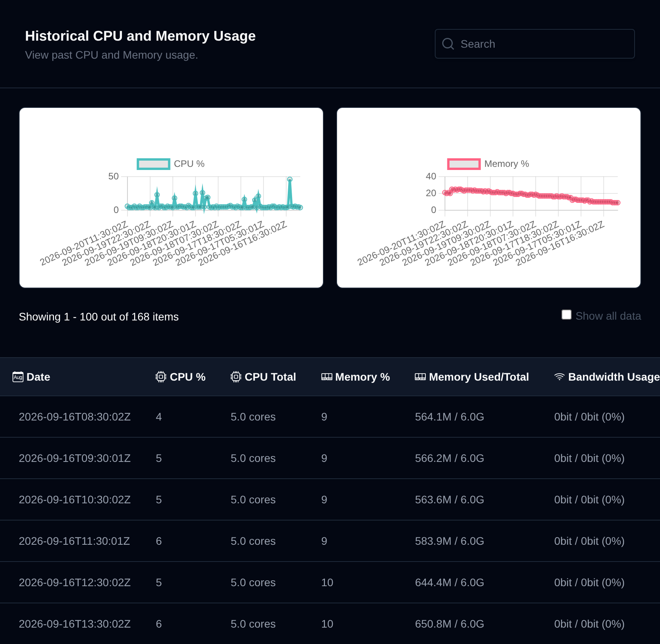660x644 pixels.
Task: Toggle the Memory % legend swatch
Action: point(464,164)
